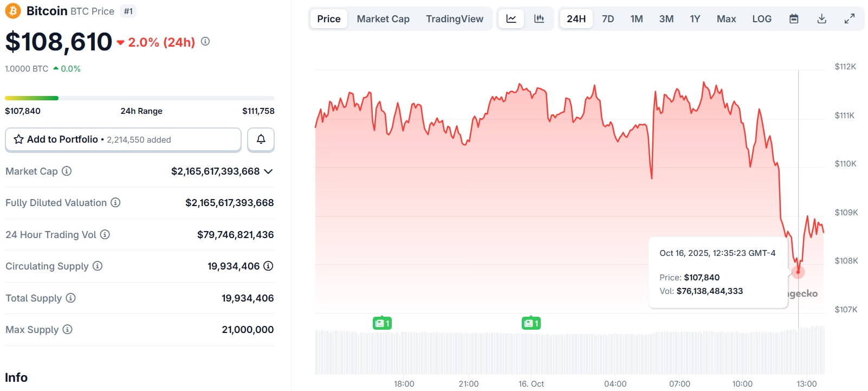Viewport: 868px width, 391px height.
Task: Click the 24h Range progress bar
Action: point(139,98)
